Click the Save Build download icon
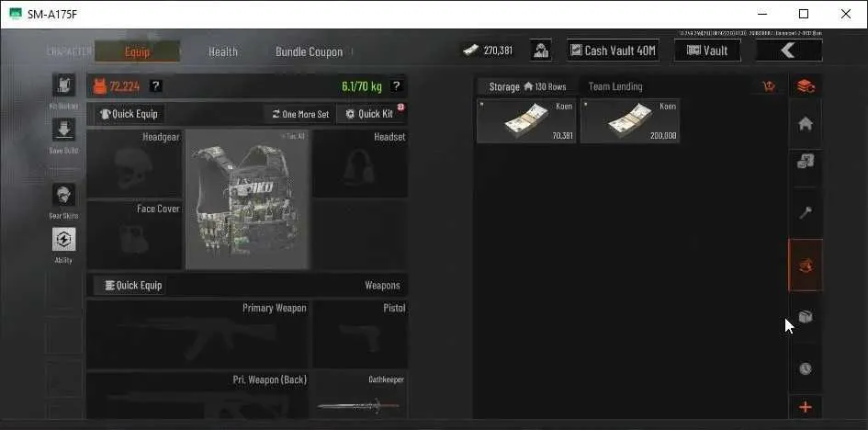The height and width of the screenshot is (430, 868). (x=63, y=130)
